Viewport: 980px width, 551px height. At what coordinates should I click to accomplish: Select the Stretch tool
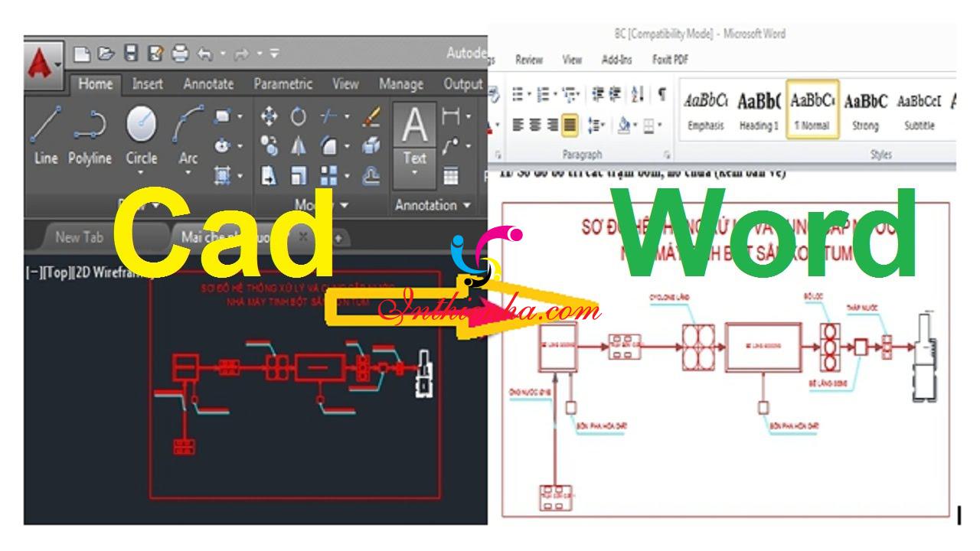(x=269, y=175)
